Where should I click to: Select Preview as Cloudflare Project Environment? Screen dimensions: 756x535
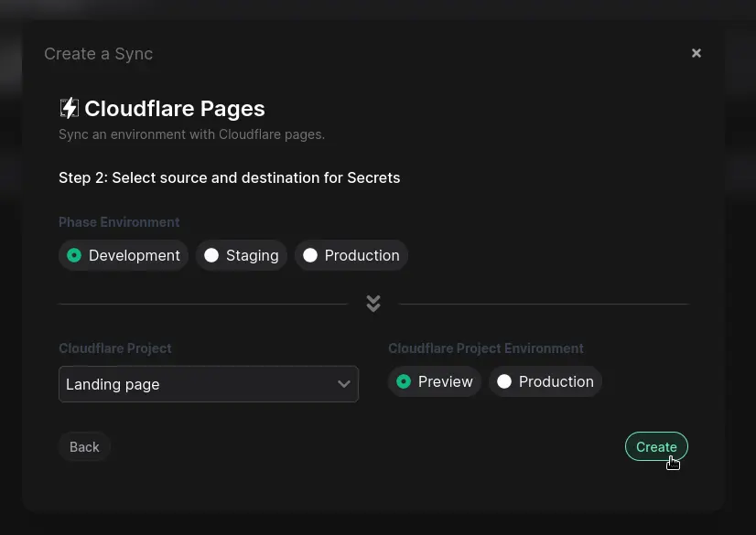tap(434, 381)
